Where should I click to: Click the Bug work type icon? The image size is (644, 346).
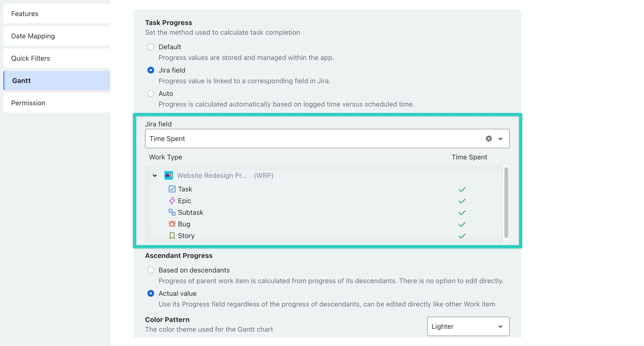172,224
